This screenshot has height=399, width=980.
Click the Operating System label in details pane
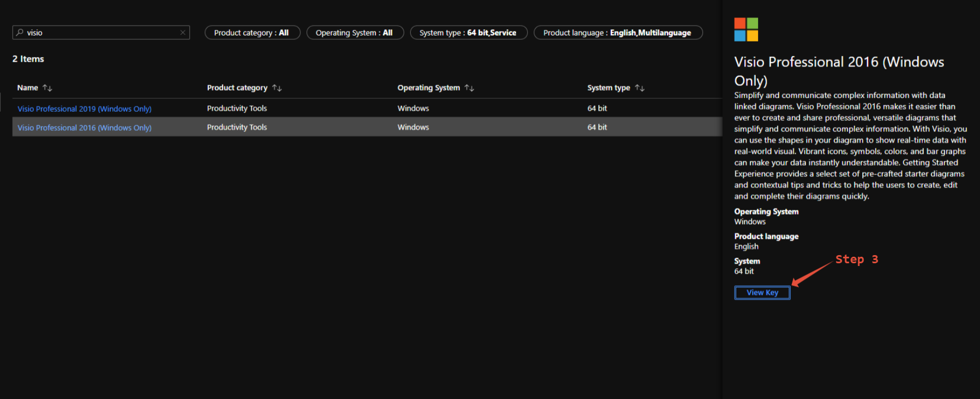(766, 211)
